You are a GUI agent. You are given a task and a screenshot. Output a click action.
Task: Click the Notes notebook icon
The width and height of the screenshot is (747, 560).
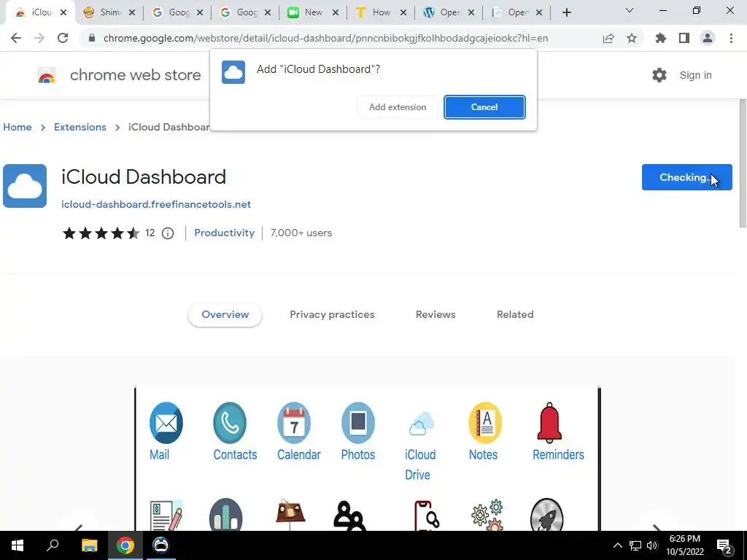pyautogui.click(x=485, y=423)
